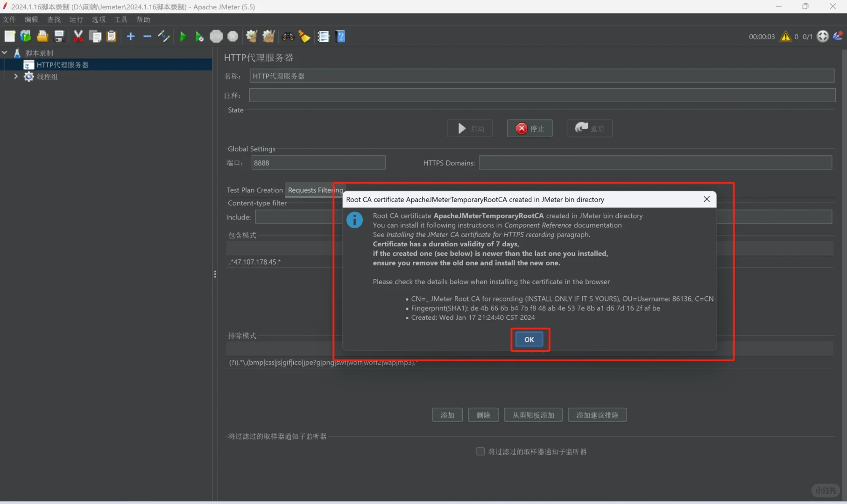Click the Open file folder icon
The image size is (847, 504).
[x=42, y=36]
